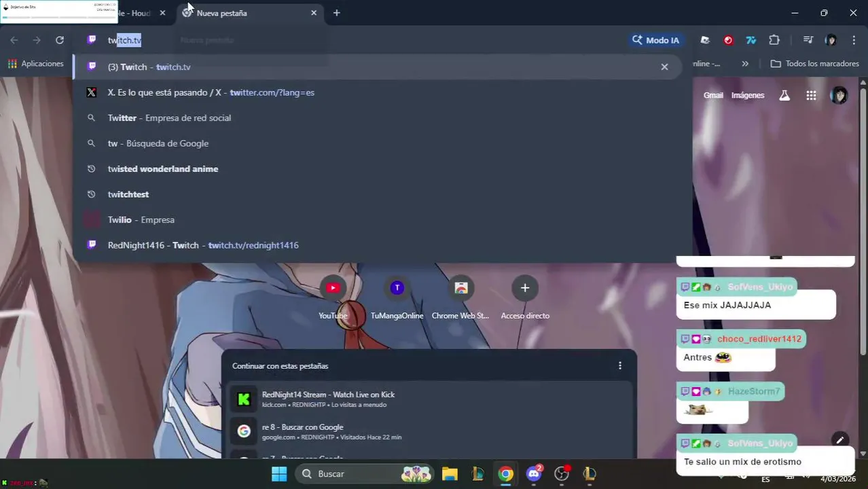Open the YouTube shortcut
Viewport: 868px width, 489px height.
333,297
